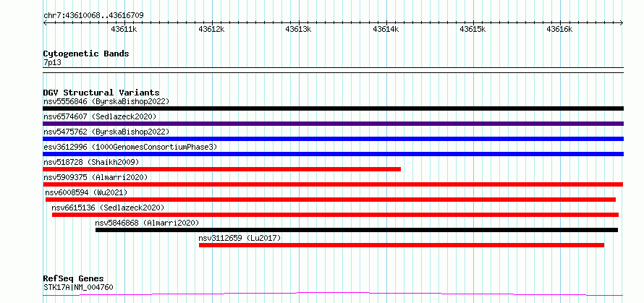Select the nsv3112659 (Lu2017) label
The height and width of the screenshot is (303, 644).
point(240,238)
